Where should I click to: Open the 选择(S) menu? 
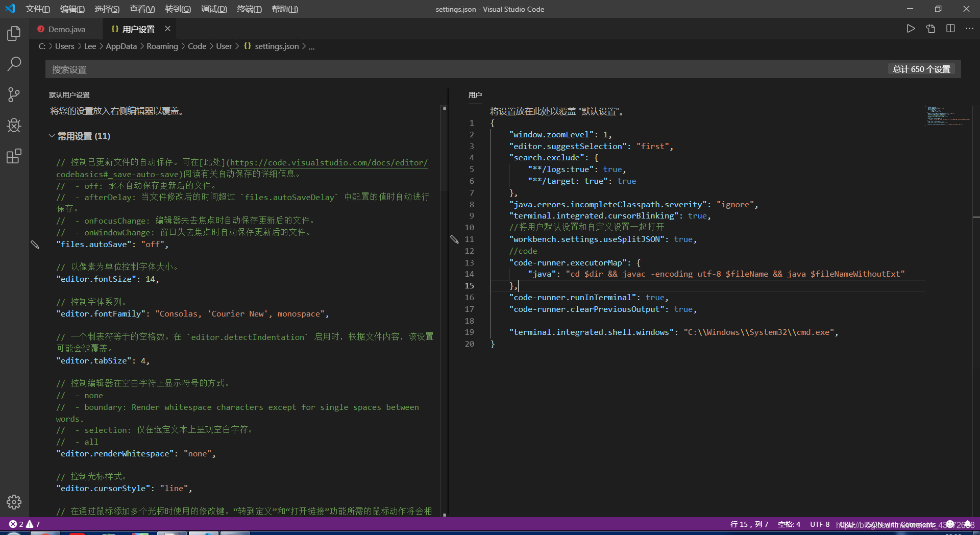tap(107, 9)
